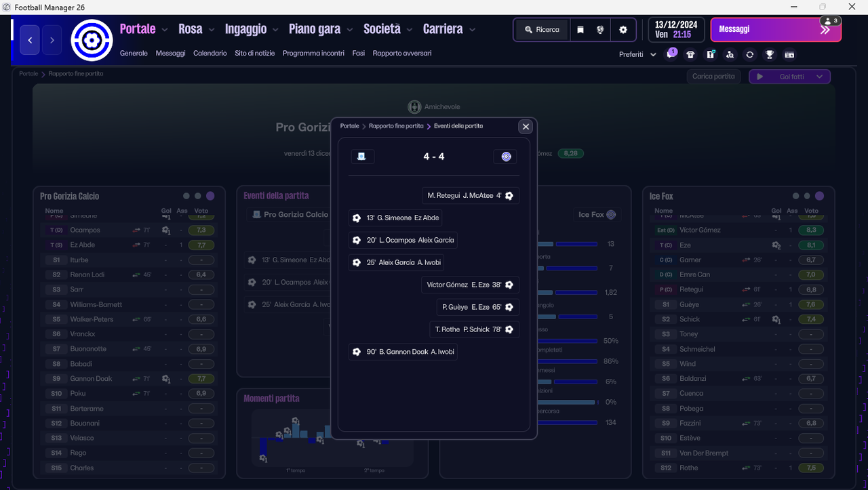Click the 8,28 rating badge in the header
The height and width of the screenshot is (490, 868).
pyautogui.click(x=570, y=154)
